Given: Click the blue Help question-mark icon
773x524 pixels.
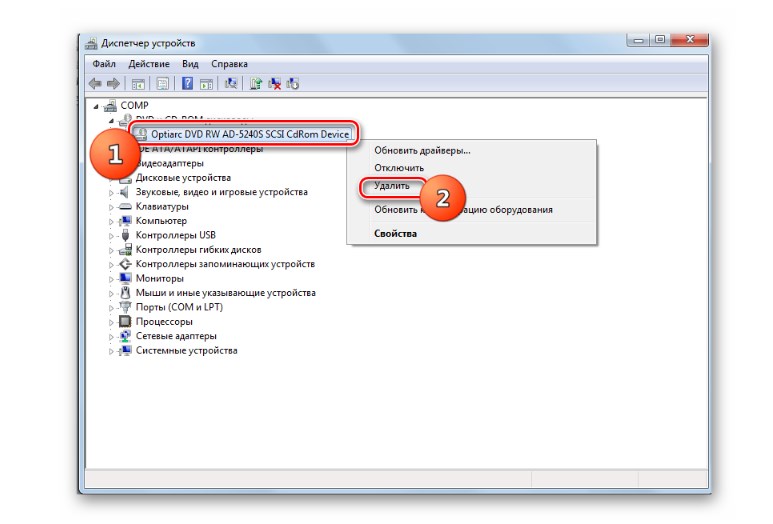Looking at the screenshot, I should (187, 83).
